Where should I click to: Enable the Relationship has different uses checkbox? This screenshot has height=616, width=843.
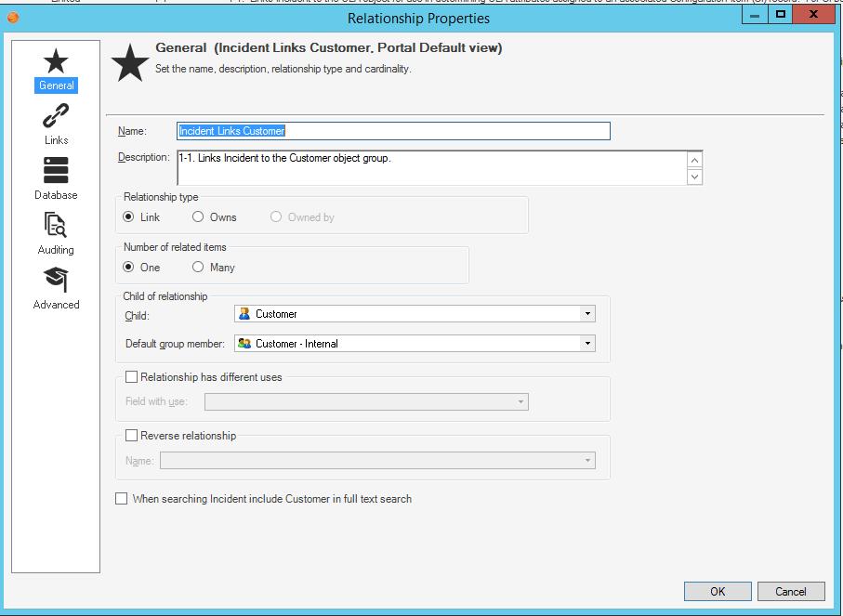[131, 376]
